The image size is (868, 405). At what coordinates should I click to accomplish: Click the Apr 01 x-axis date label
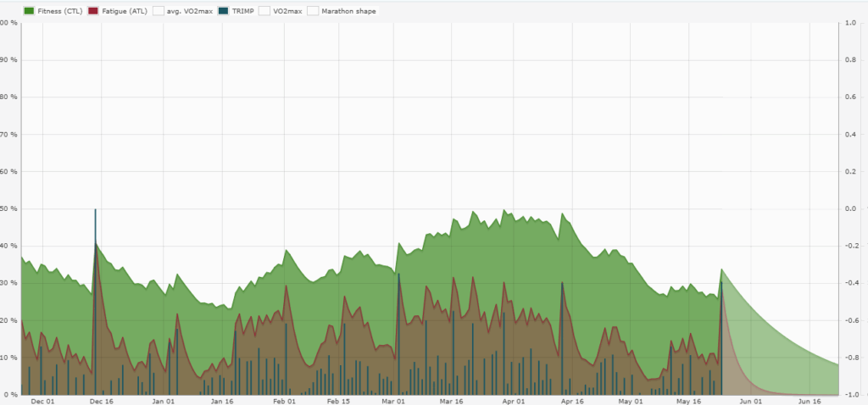point(513,401)
